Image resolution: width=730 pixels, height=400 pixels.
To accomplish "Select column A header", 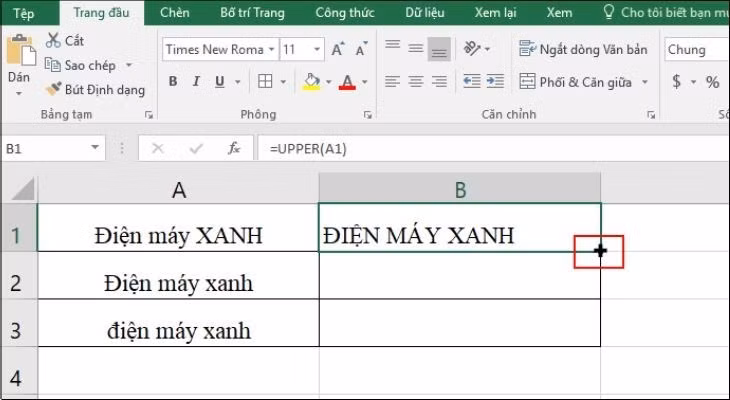I will pyautogui.click(x=178, y=190).
